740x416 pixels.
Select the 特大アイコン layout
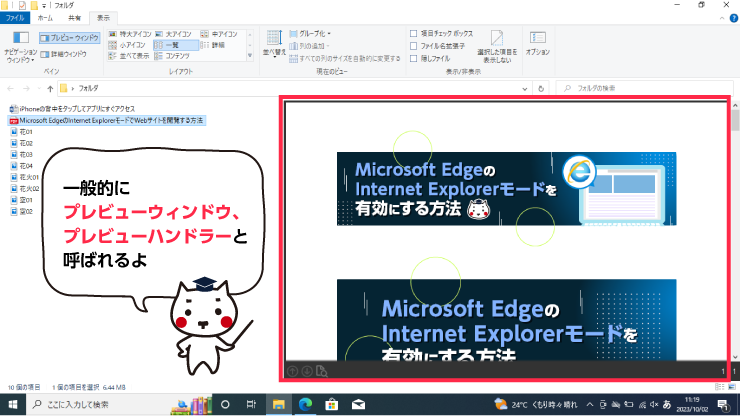tap(130, 34)
